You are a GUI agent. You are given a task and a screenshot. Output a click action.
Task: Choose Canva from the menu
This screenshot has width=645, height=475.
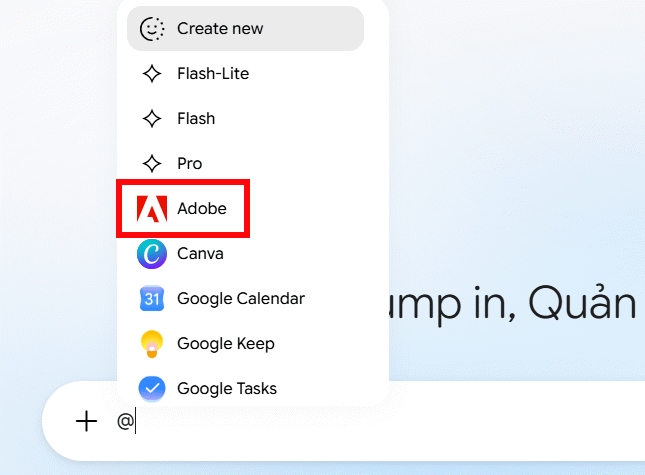[x=245, y=254]
